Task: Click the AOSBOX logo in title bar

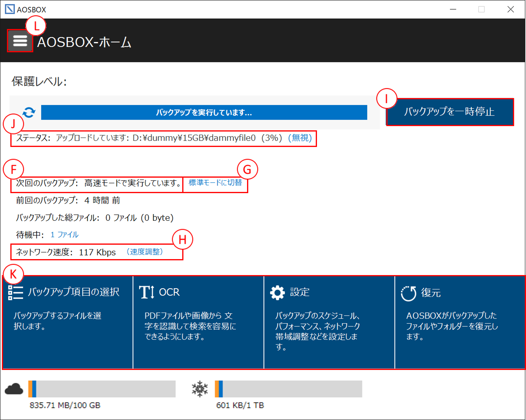Action: pos(10,9)
